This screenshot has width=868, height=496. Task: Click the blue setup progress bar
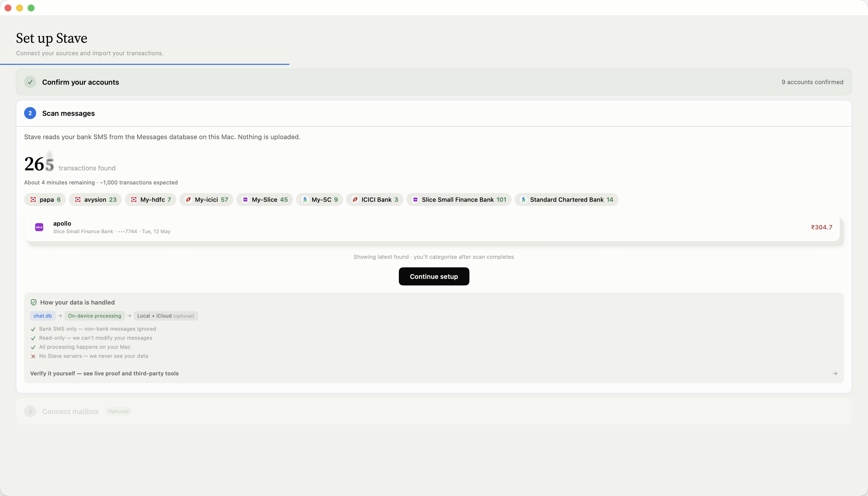(145, 64)
